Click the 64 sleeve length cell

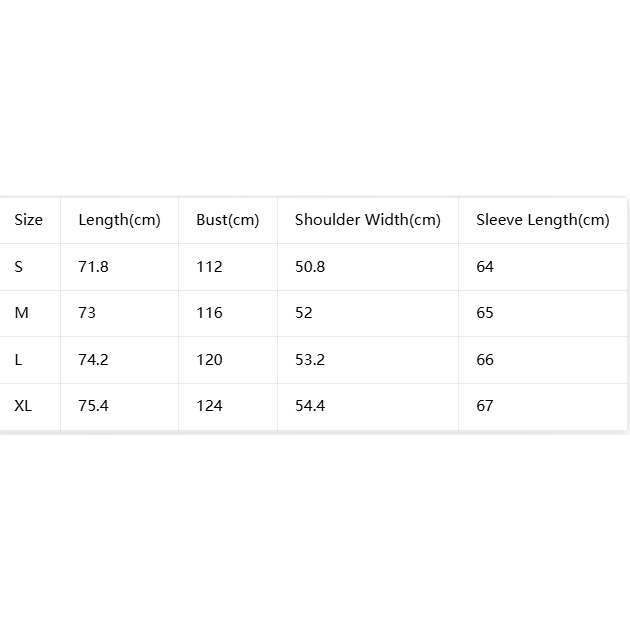485,267
